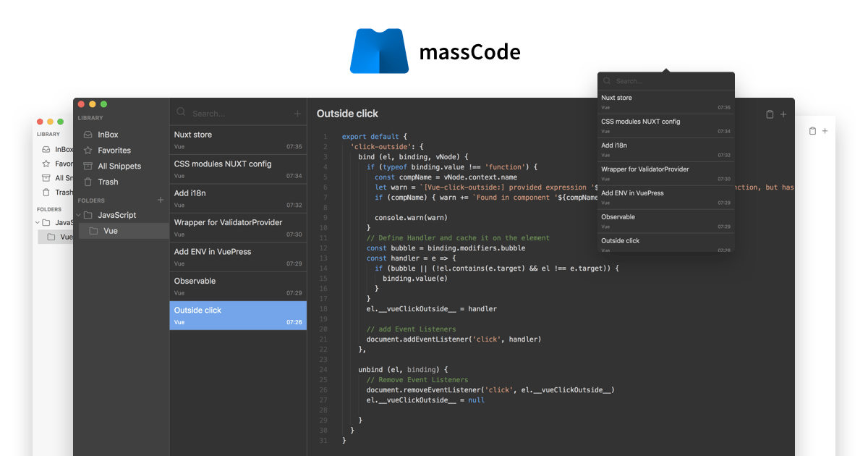Click the clipboard icon in the light window
This screenshot has width=868, height=456.
tap(812, 131)
